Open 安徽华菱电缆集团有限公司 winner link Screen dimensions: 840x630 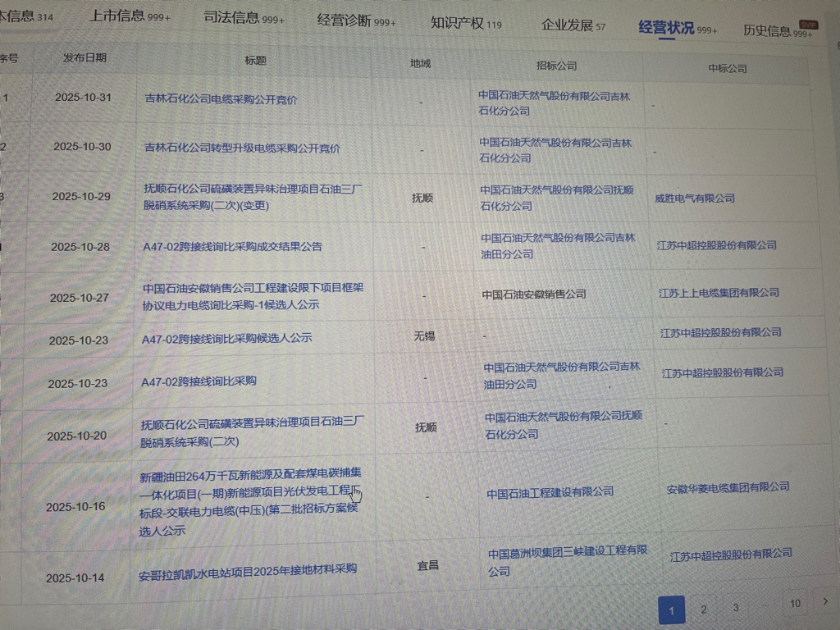728,488
